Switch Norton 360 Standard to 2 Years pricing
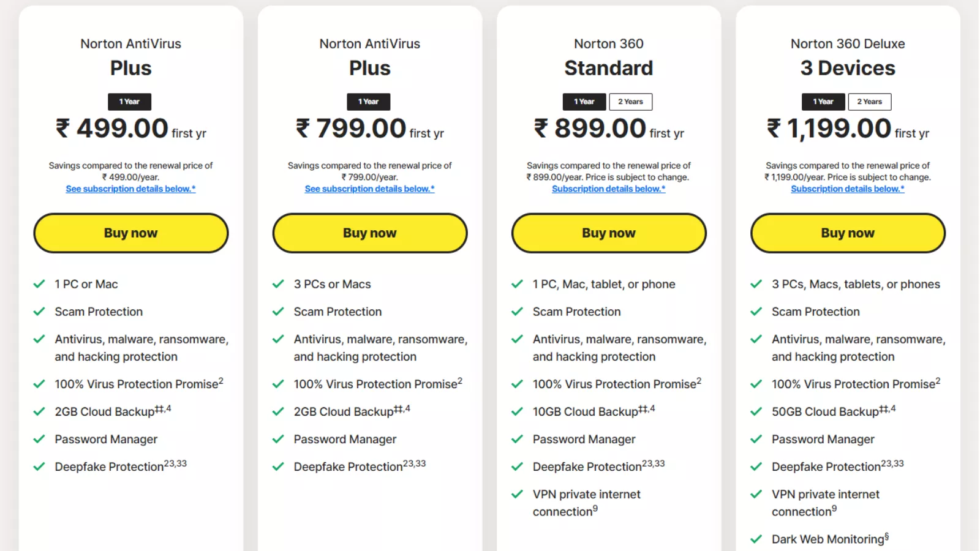This screenshot has height=551, width=980. (x=630, y=102)
